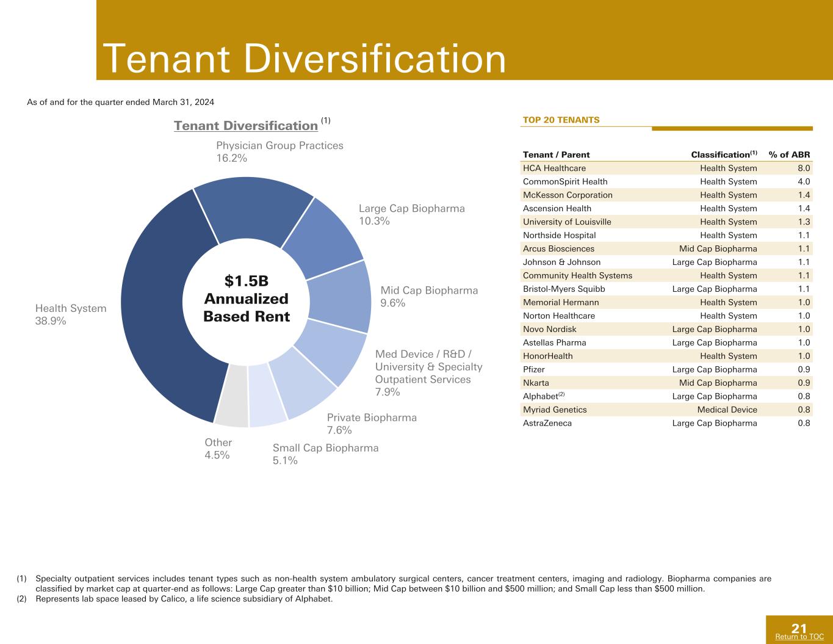Image resolution: width=833 pixels, height=644 pixels.
Task: Click the "Mid Cap Biopharma 9.6%" chart label
Action: click(429, 297)
